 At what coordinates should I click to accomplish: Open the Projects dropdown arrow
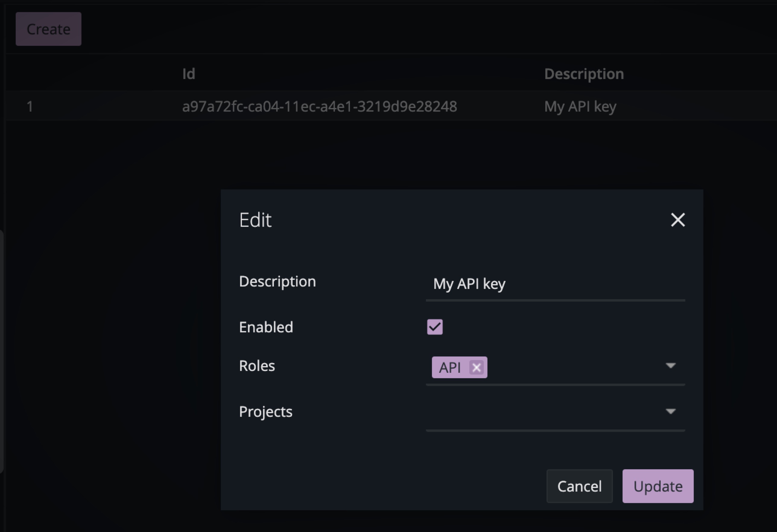tap(670, 411)
